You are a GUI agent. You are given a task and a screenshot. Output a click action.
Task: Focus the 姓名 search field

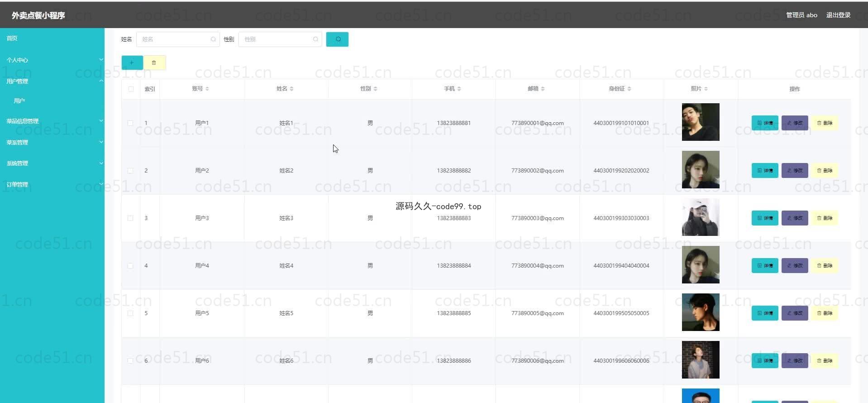(x=178, y=39)
